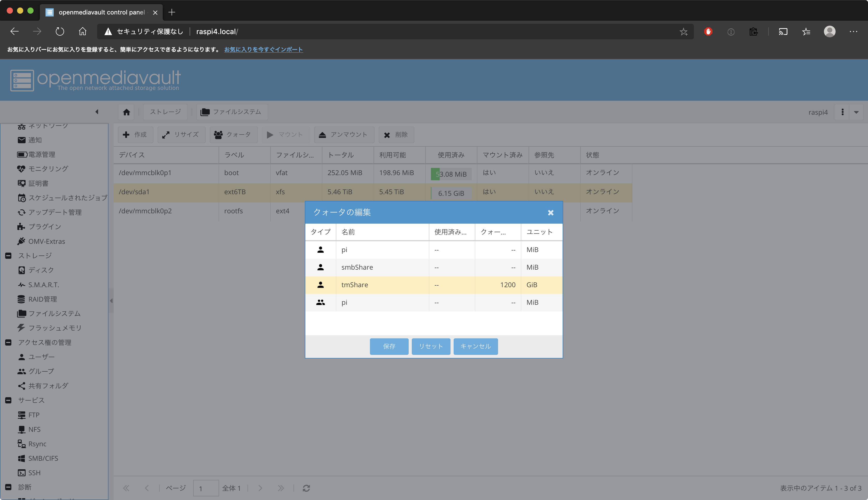Click the home breadcrumb icon

(x=126, y=112)
